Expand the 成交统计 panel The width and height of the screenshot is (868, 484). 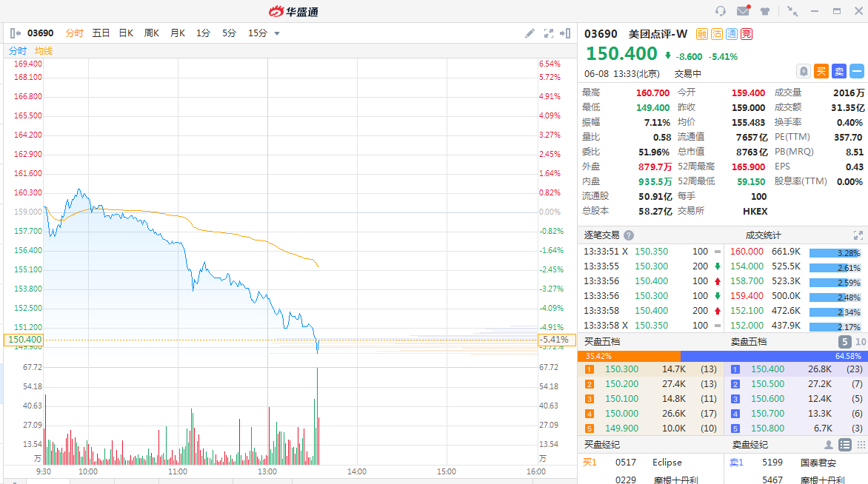[858, 235]
